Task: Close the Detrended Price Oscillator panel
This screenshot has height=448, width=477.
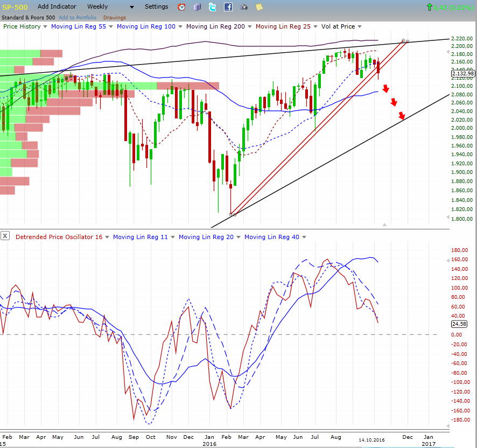Action: [5, 235]
